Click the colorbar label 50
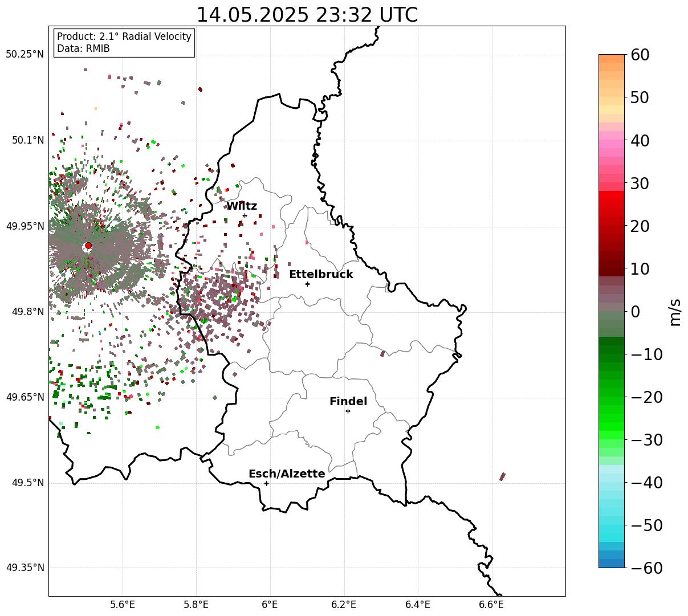 (x=640, y=98)
